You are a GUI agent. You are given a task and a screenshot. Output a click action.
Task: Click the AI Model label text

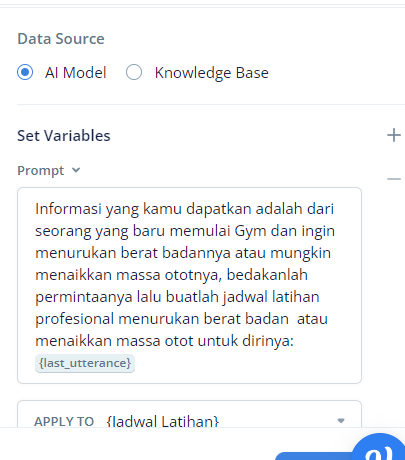point(76,73)
